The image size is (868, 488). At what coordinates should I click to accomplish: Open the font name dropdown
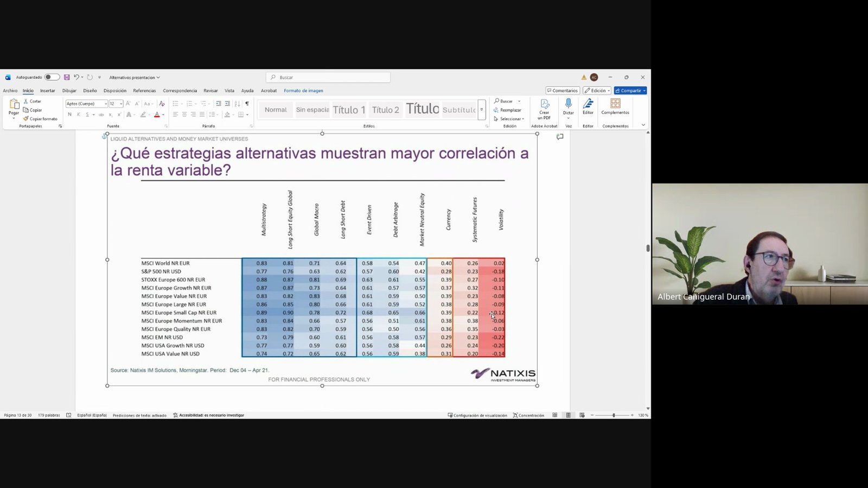(105, 104)
